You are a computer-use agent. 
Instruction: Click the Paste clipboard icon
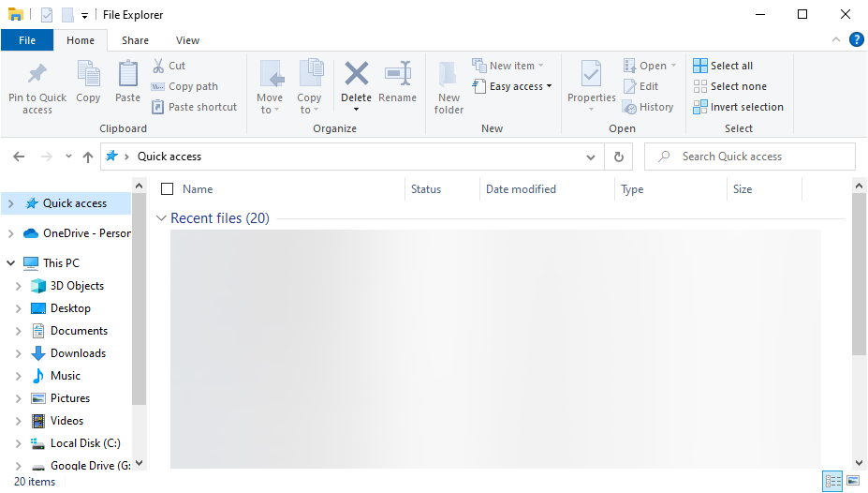(x=128, y=74)
